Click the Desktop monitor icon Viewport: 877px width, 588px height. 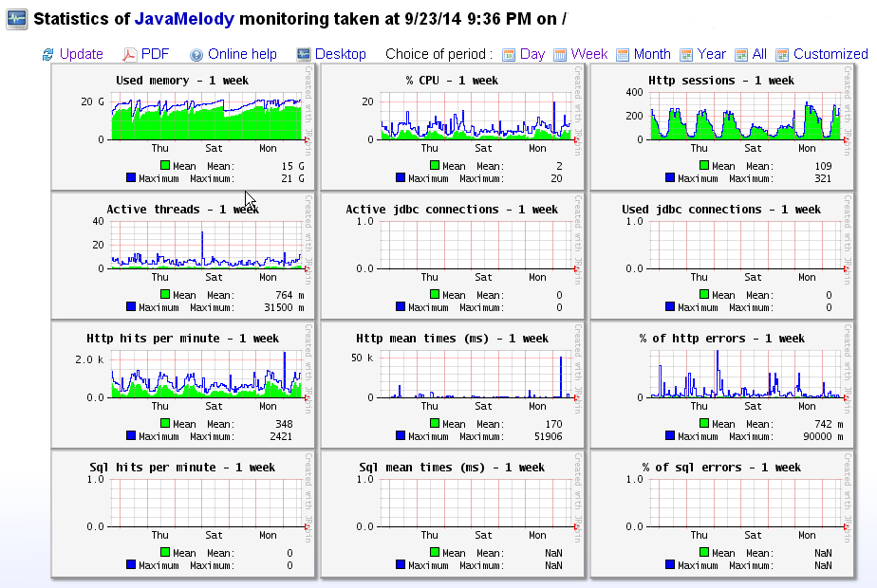click(x=304, y=55)
